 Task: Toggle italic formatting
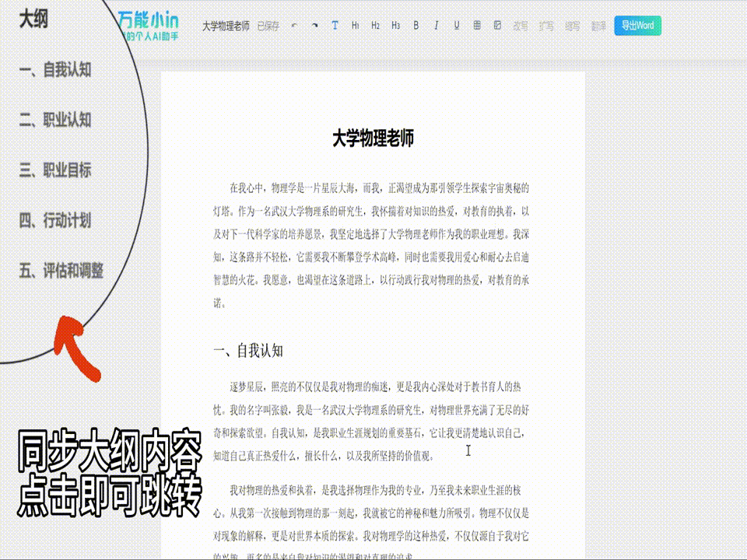tap(436, 26)
